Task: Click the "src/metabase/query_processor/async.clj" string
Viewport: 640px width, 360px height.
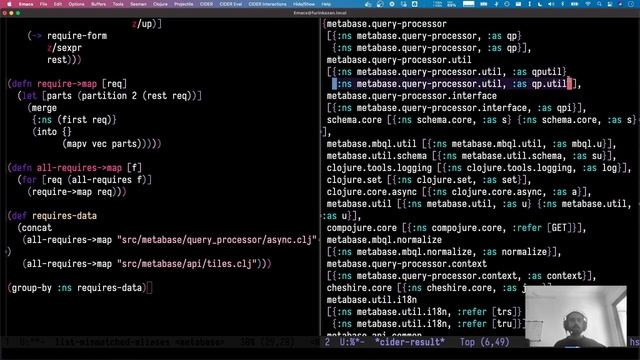Action: pos(217,240)
